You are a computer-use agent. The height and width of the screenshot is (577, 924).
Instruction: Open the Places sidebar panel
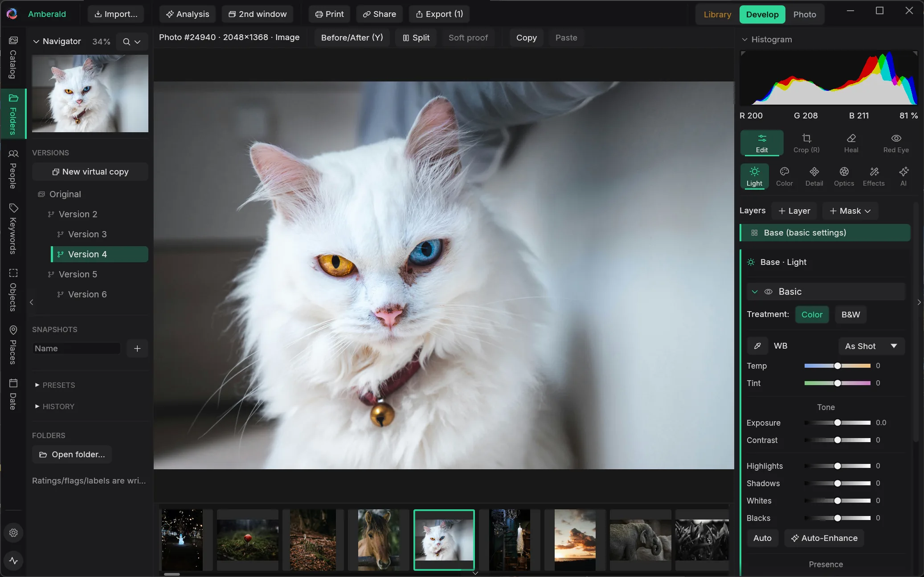(13, 345)
